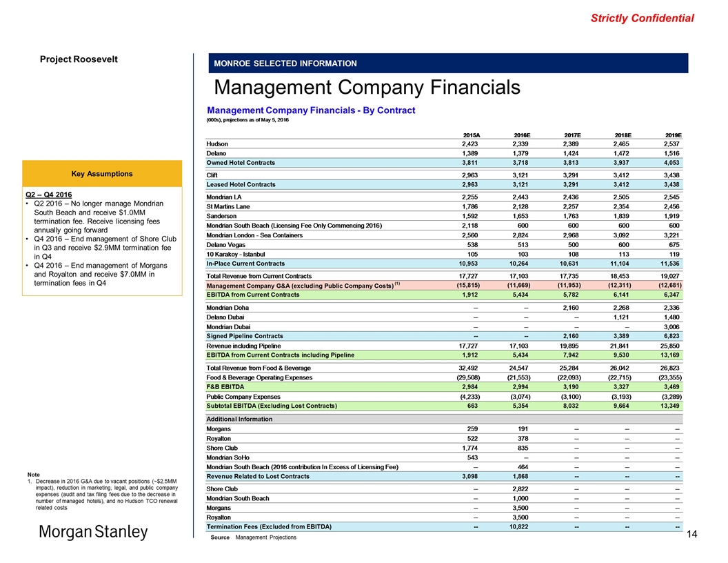Click the 2019E column header

click(669, 135)
